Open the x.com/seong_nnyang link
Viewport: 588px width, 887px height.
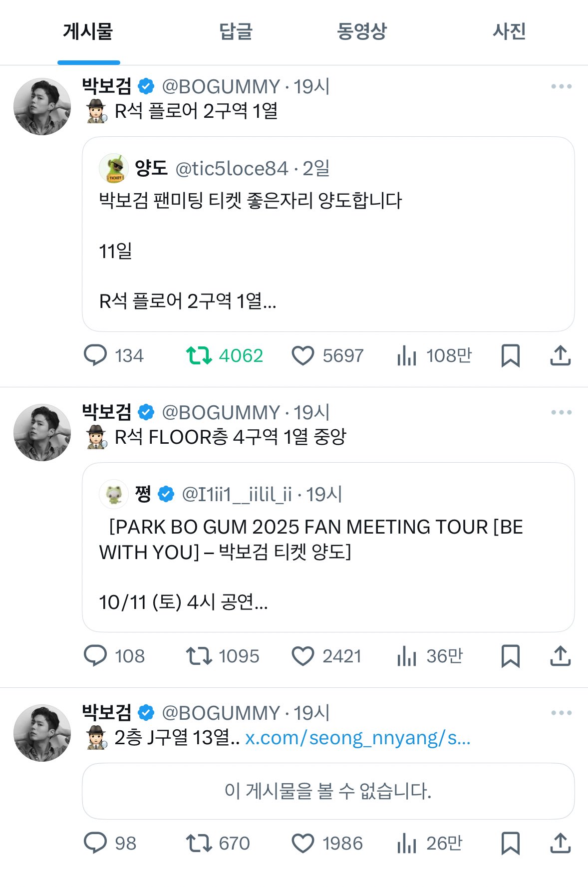tap(357, 737)
